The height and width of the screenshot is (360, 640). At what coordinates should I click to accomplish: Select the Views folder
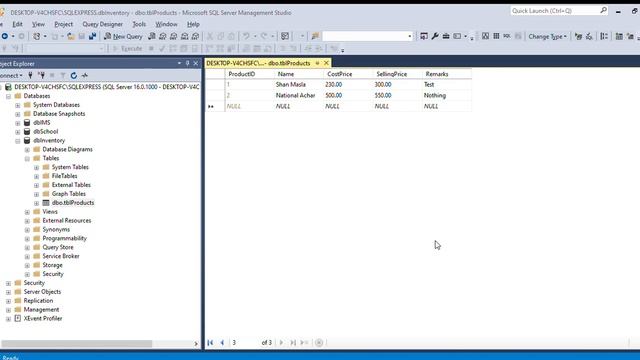coord(50,212)
